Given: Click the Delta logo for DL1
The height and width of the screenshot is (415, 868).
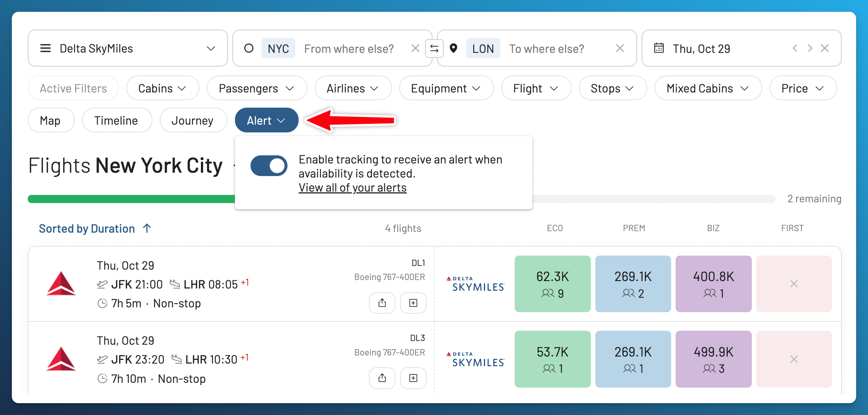Looking at the screenshot, I should pyautogui.click(x=61, y=284).
